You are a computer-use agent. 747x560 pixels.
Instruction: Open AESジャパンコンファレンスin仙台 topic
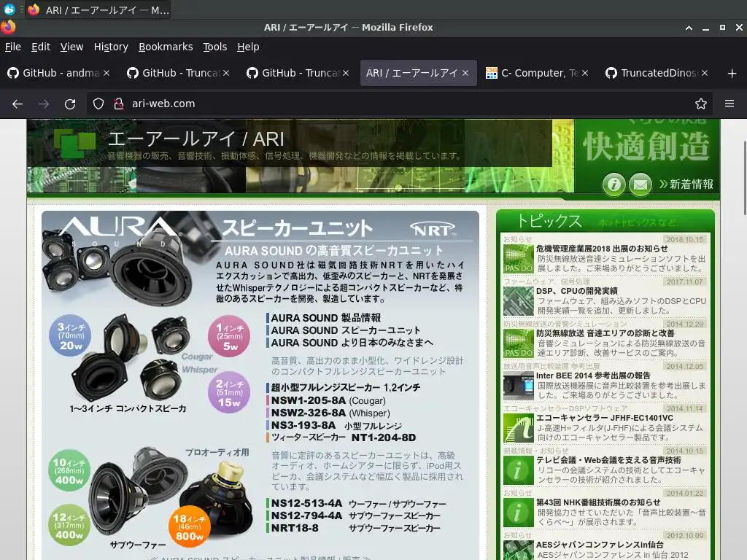click(600, 545)
